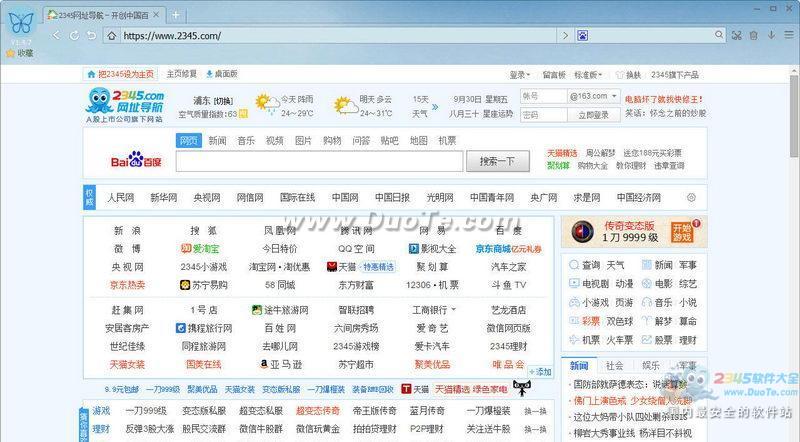Select the 图片 search tab
800x442 pixels.
303,140
